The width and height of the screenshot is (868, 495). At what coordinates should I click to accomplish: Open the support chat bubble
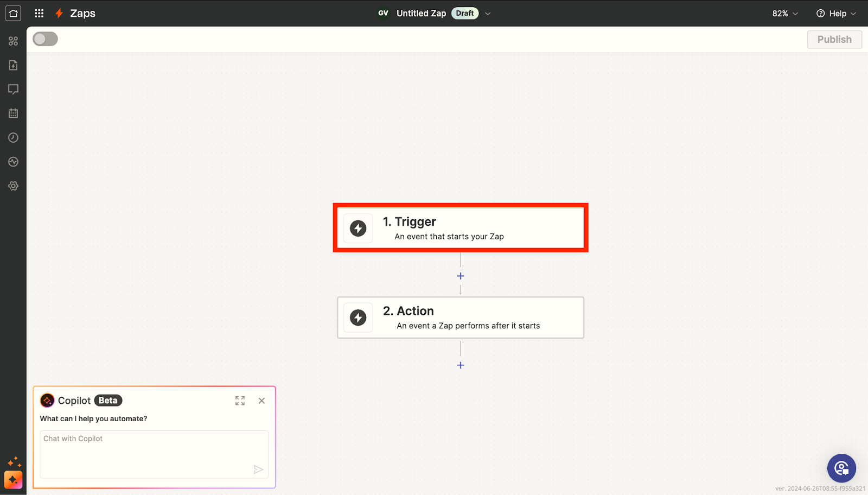click(841, 468)
